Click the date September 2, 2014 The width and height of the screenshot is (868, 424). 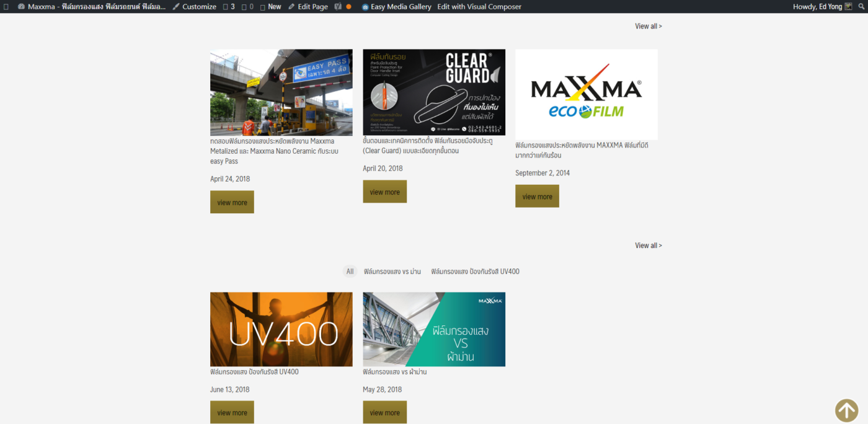point(542,173)
